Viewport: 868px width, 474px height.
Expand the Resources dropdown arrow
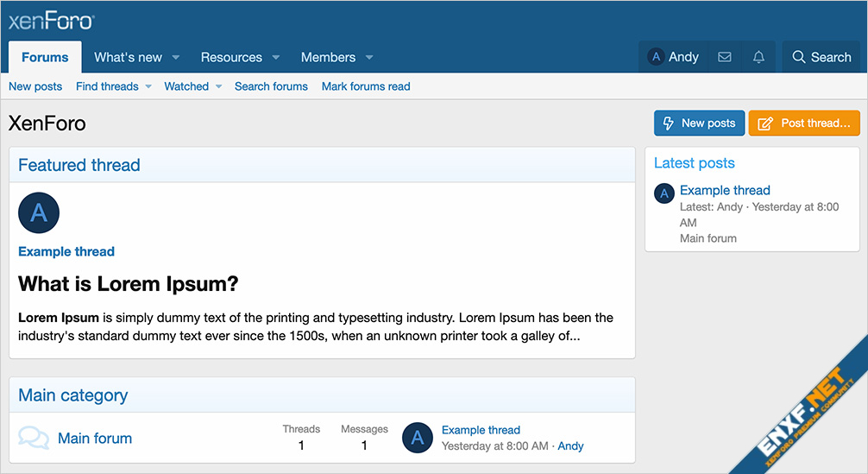[x=276, y=58]
